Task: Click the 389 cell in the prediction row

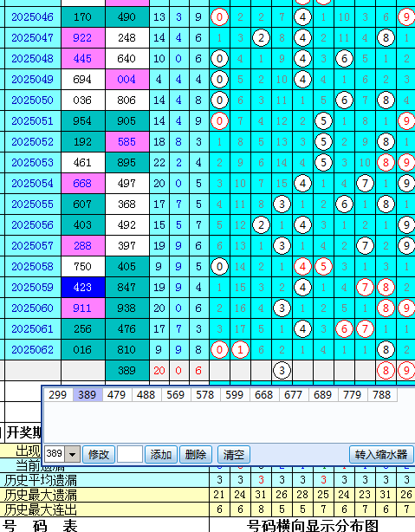Action: click(126, 371)
